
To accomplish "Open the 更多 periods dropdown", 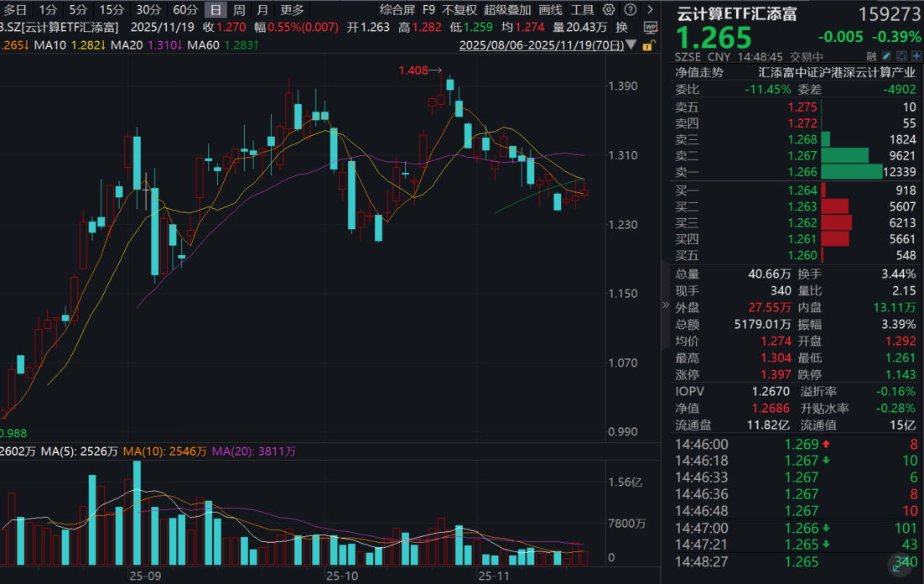I will [x=292, y=10].
